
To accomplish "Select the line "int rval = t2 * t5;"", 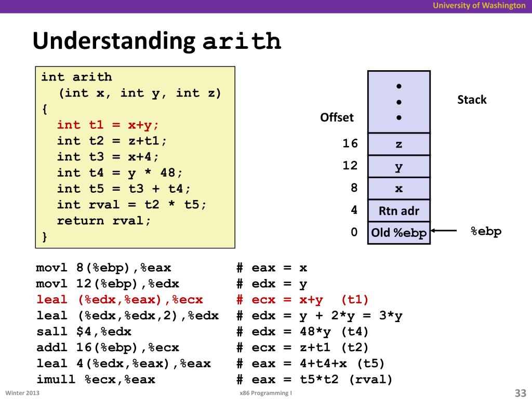I will pos(131,205).
